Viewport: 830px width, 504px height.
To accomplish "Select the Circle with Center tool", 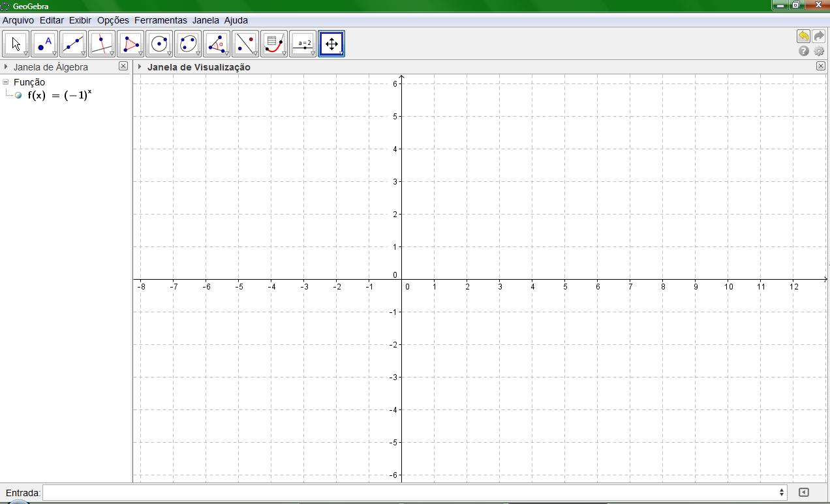I will click(159, 44).
